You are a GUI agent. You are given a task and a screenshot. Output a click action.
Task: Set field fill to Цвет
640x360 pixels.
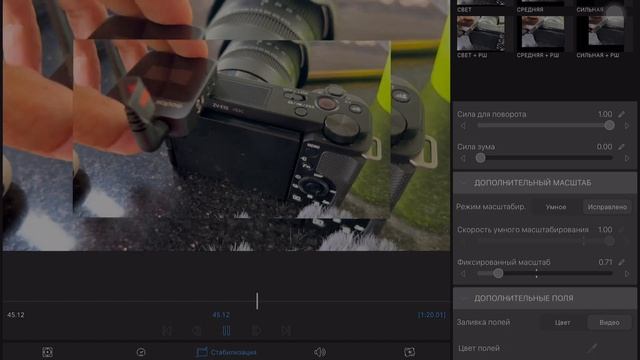pos(562,322)
